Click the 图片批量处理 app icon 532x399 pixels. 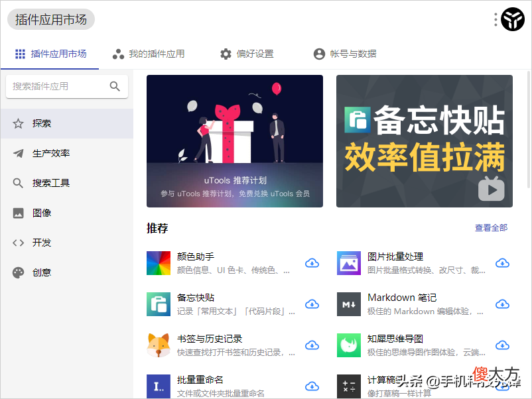[x=349, y=263]
